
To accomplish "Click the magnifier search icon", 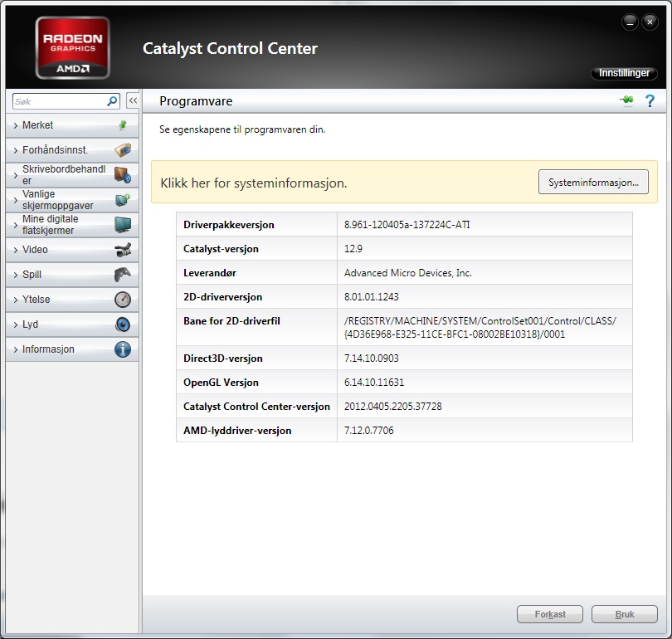I will pos(112,101).
